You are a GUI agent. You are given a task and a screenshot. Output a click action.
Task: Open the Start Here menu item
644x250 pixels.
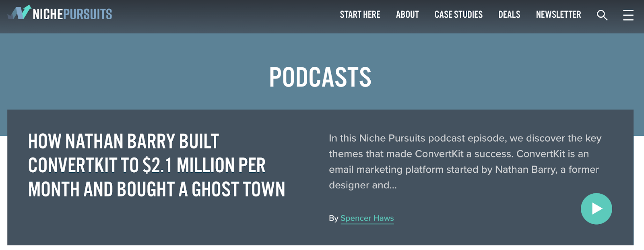[x=360, y=14]
